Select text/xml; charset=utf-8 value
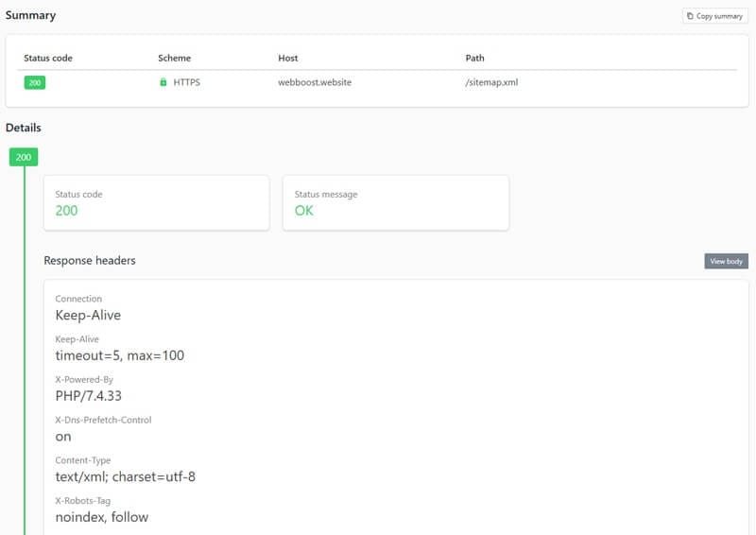The width and height of the screenshot is (756, 535). click(126, 476)
